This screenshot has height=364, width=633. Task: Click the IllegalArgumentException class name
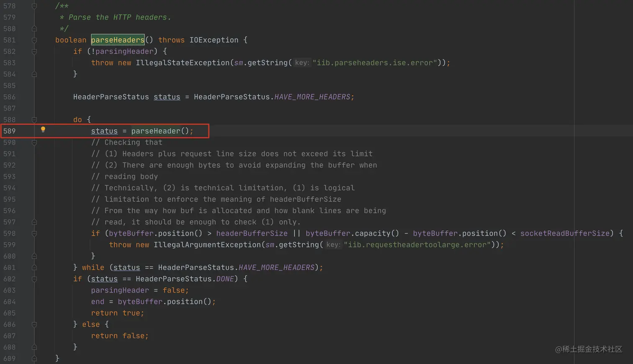point(207,245)
